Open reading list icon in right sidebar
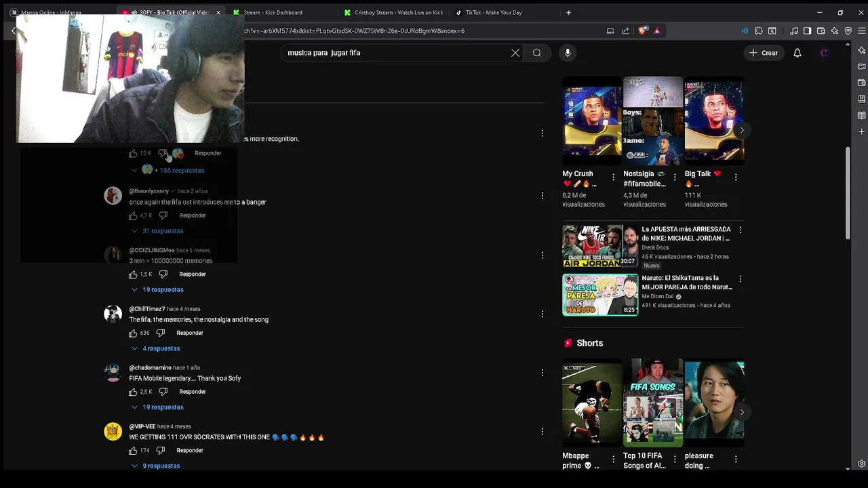The height and width of the screenshot is (488, 868). tap(861, 115)
